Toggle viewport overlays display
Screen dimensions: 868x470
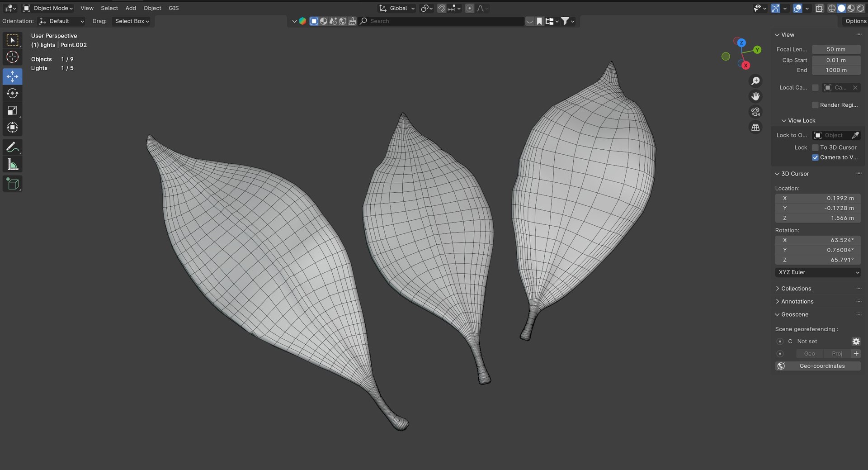coord(797,8)
